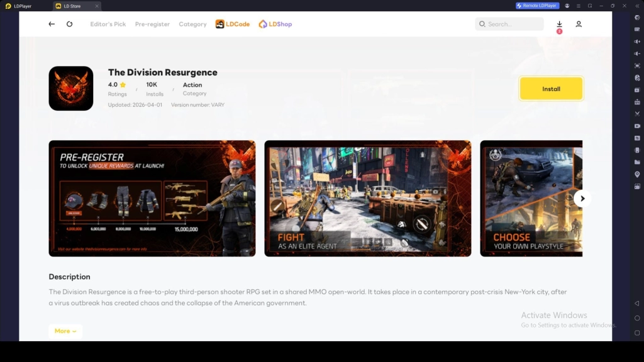Click the LDCode icon in the navigation bar
Screen dimensions: 644x362
pos(233,24)
